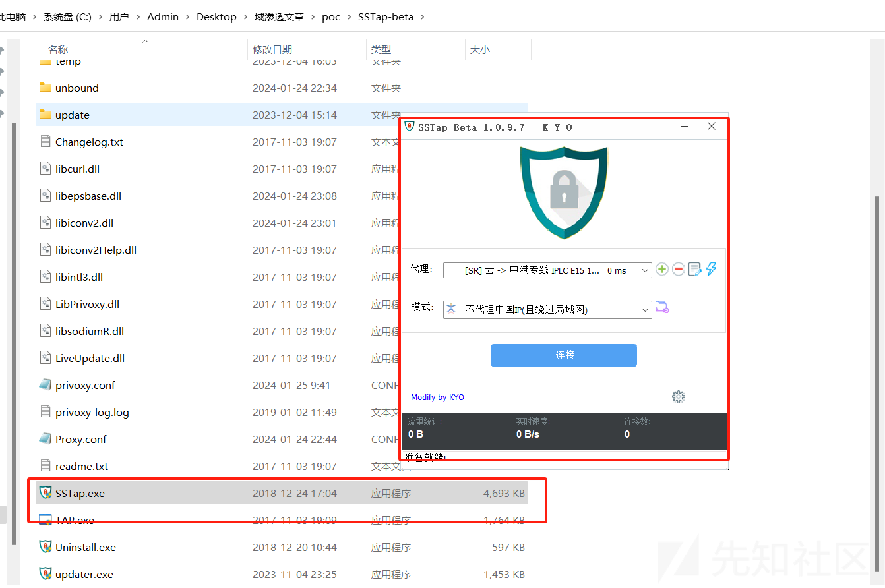Select the file name libintl3.dll

pyautogui.click(x=79, y=277)
